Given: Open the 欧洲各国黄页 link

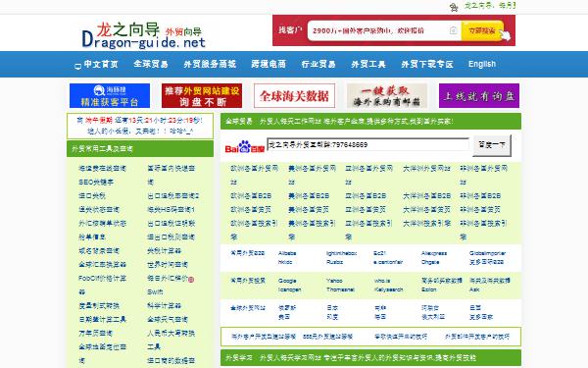Looking at the screenshot, I should [251, 210].
